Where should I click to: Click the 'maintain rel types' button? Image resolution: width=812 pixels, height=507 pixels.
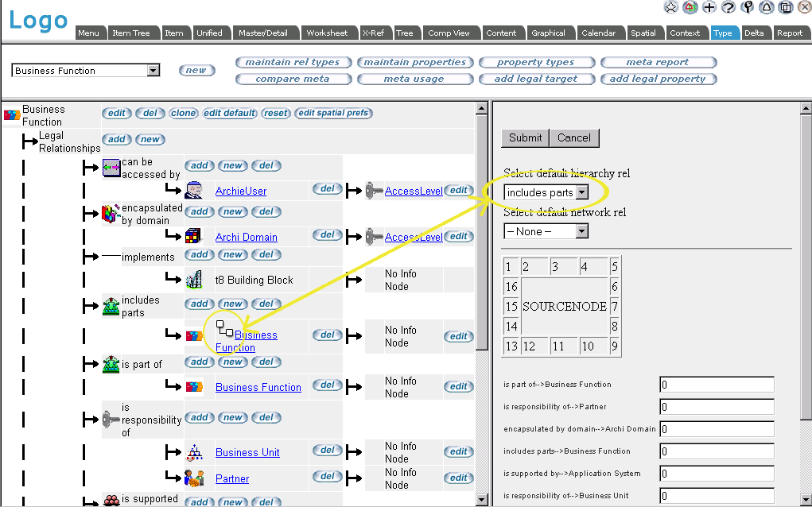pos(292,62)
